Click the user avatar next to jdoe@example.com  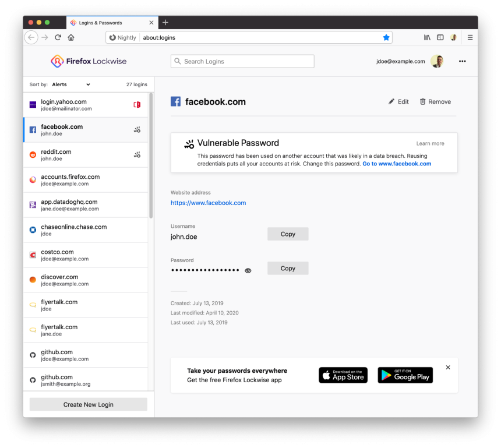(437, 61)
